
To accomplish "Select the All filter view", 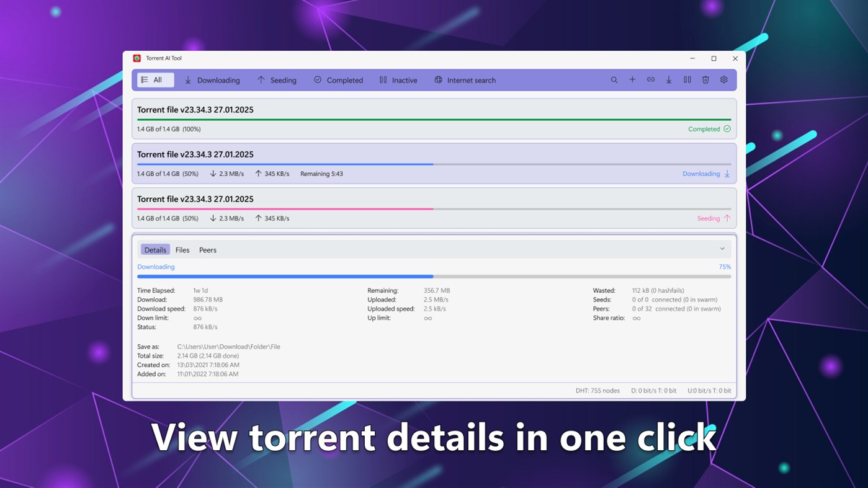I will click(x=154, y=79).
